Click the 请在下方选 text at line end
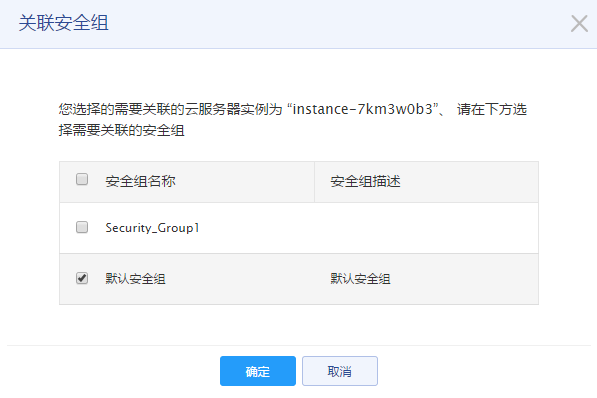 coord(492,110)
